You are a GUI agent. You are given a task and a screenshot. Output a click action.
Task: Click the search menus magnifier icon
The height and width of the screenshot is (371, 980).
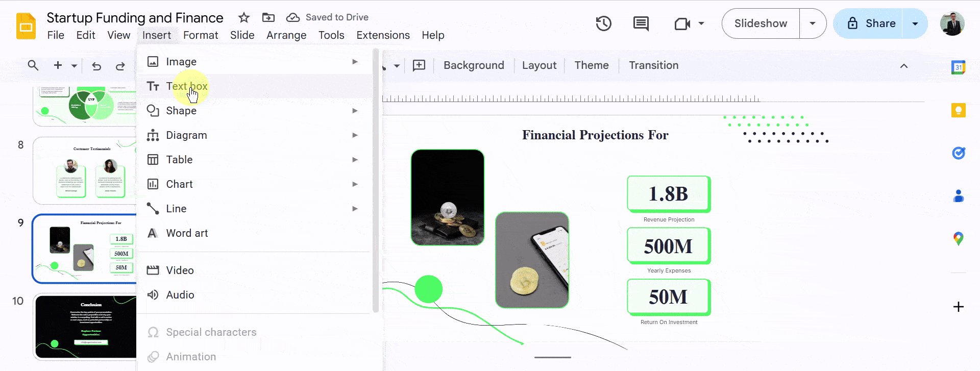[33, 65]
